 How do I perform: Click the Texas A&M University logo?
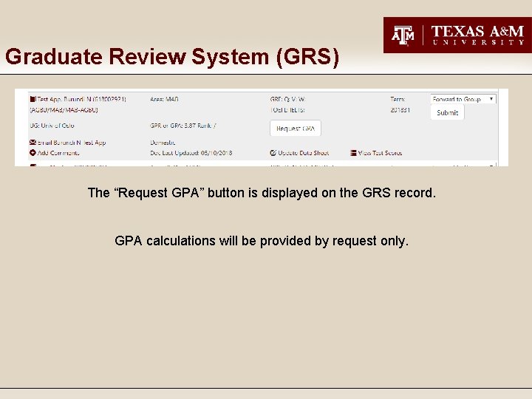457,35
